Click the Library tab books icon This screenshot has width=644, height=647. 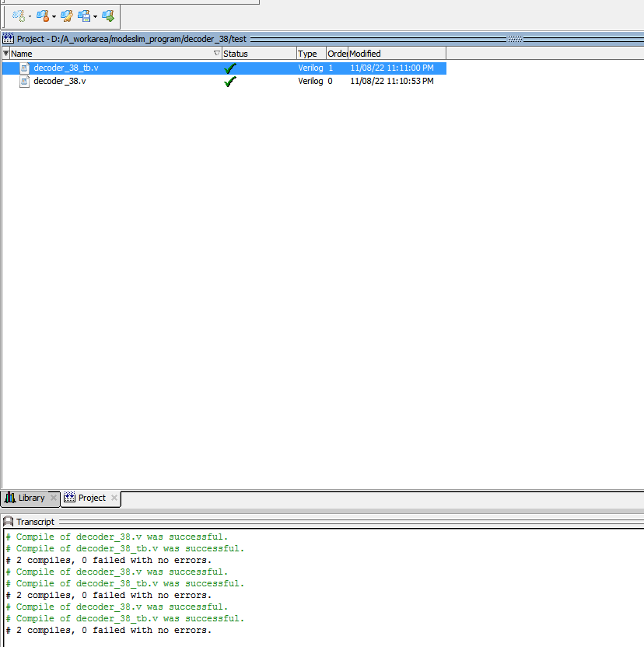tap(10, 498)
